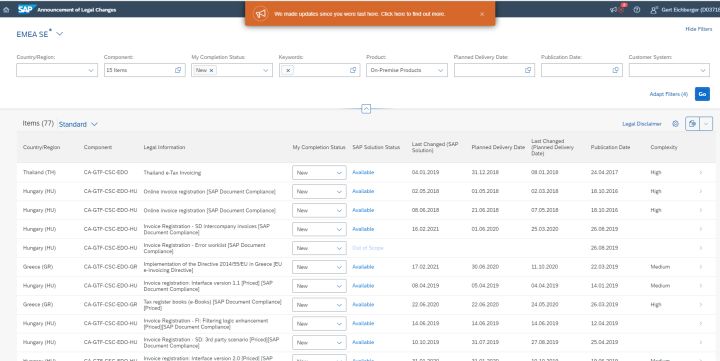Open details arrow for SD Intercompany invoices row
Image resolution: width=720 pixels, height=361 pixels.
point(701,229)
